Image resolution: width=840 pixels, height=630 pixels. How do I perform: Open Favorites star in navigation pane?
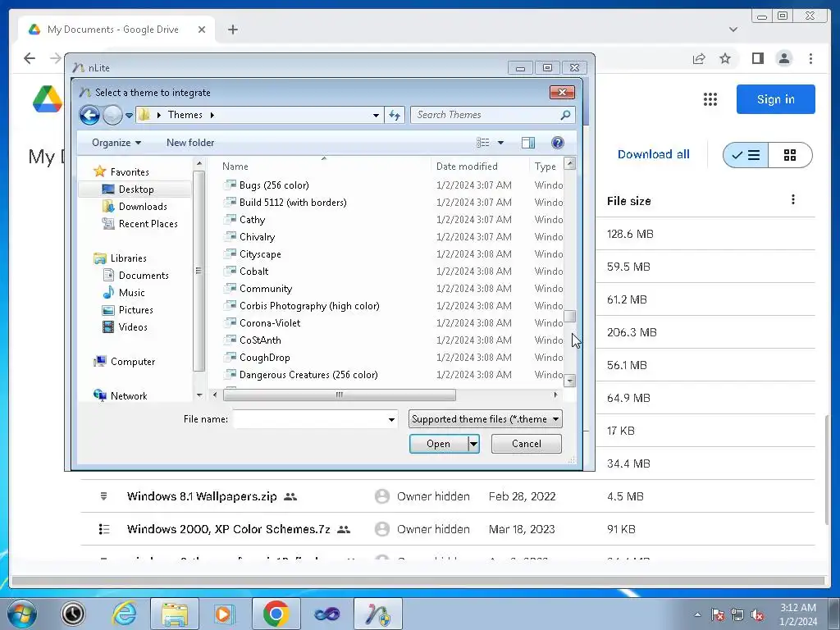99,171
